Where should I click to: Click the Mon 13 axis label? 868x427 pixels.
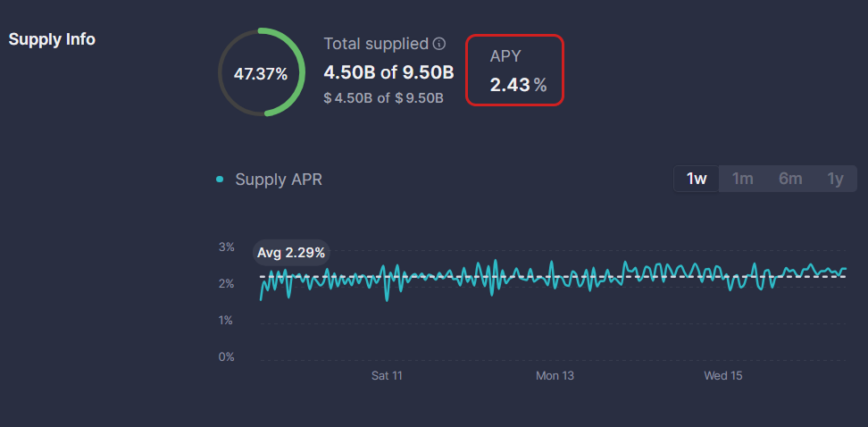click(555, 375)
